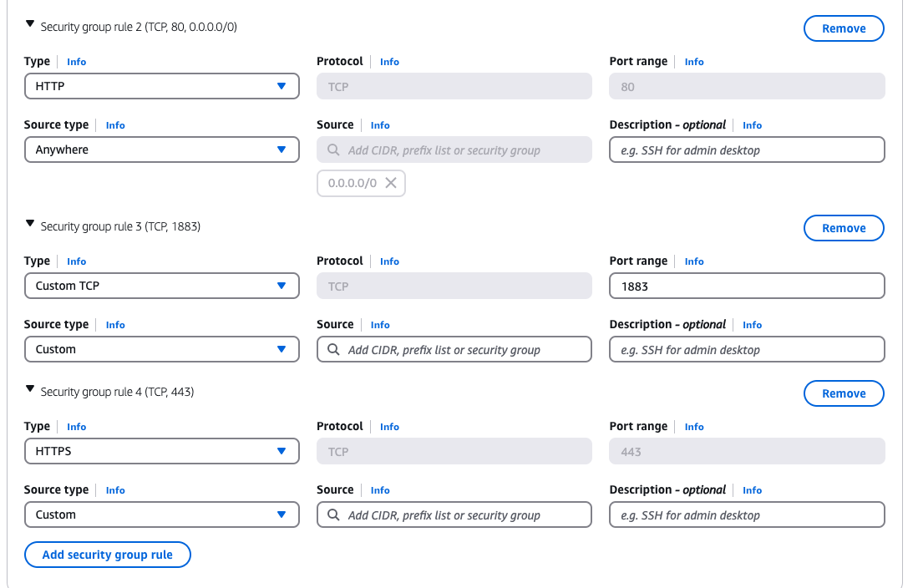Open the HTTPS Type dropdown in rule 4
The height and width of the screenshot is (588, 913).
click(x=161, y=451)
